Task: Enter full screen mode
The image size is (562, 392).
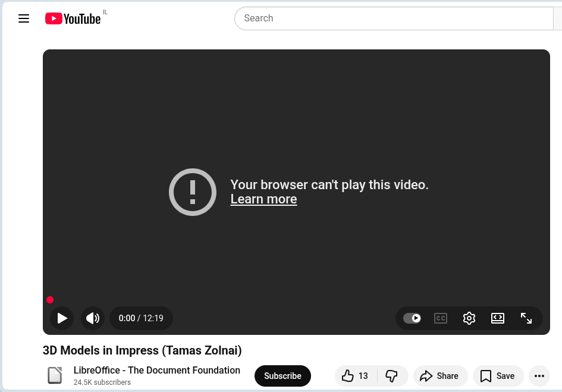Action: point(526,318)
